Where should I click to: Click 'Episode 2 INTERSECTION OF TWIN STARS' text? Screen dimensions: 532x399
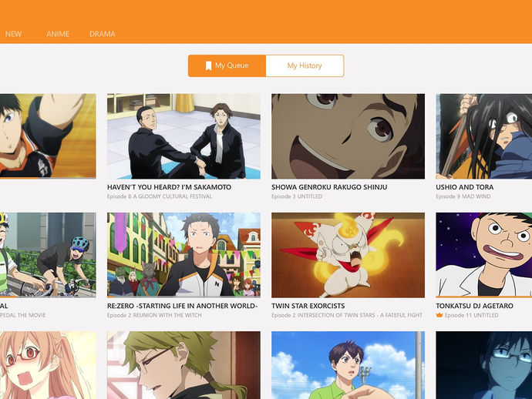[x=347, y=315]
